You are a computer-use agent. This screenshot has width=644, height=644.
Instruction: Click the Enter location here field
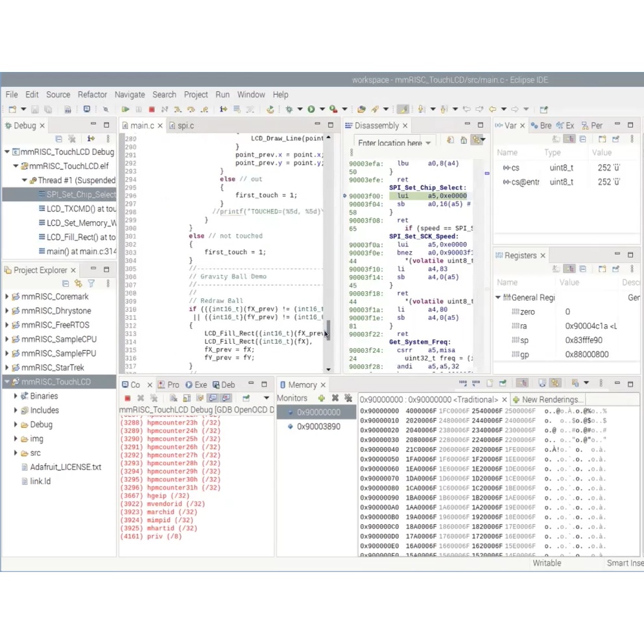click(389, 143)
